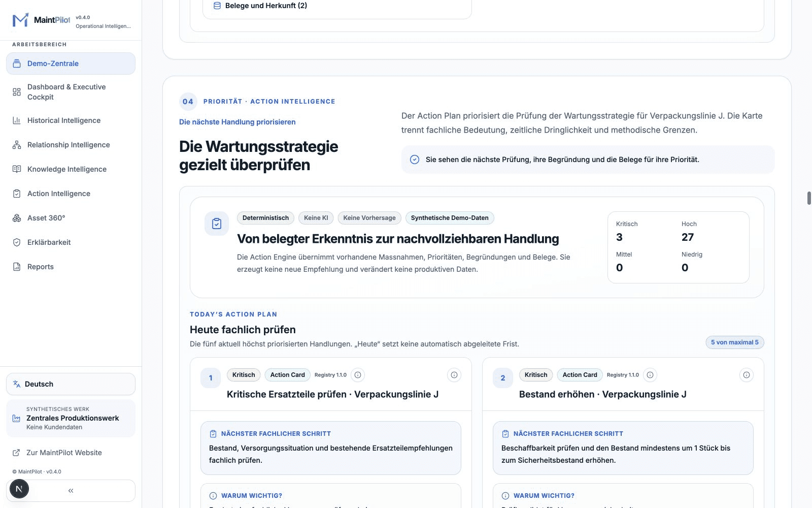Select Action Intelligence in sidebar
This screenshot has height=508, width=812.
coord(71,194)
